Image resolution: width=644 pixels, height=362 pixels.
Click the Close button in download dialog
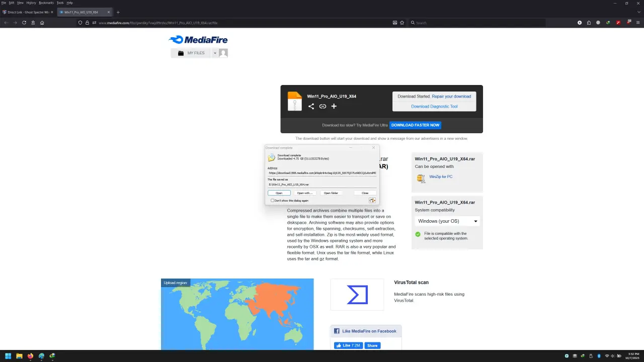[365, 193]
